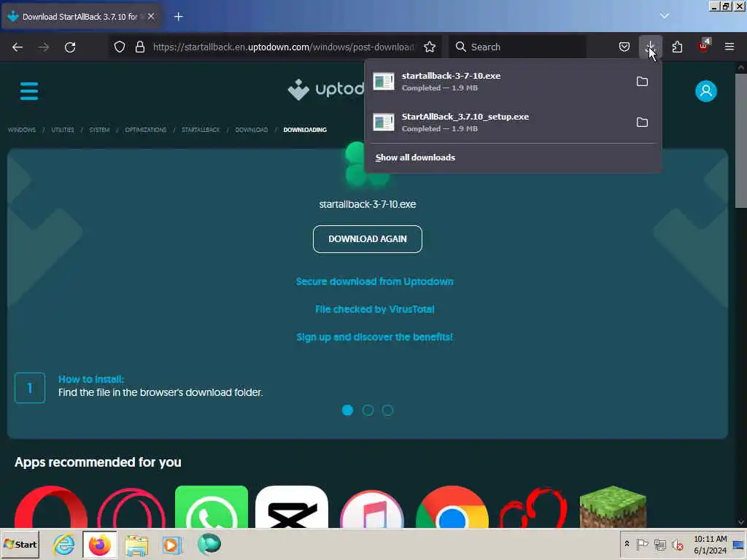The height and width of the screenshot is (560, 747).
Task: Open the tracking protection shield icon
Action: pyautogui.click(x=120, y=47)
